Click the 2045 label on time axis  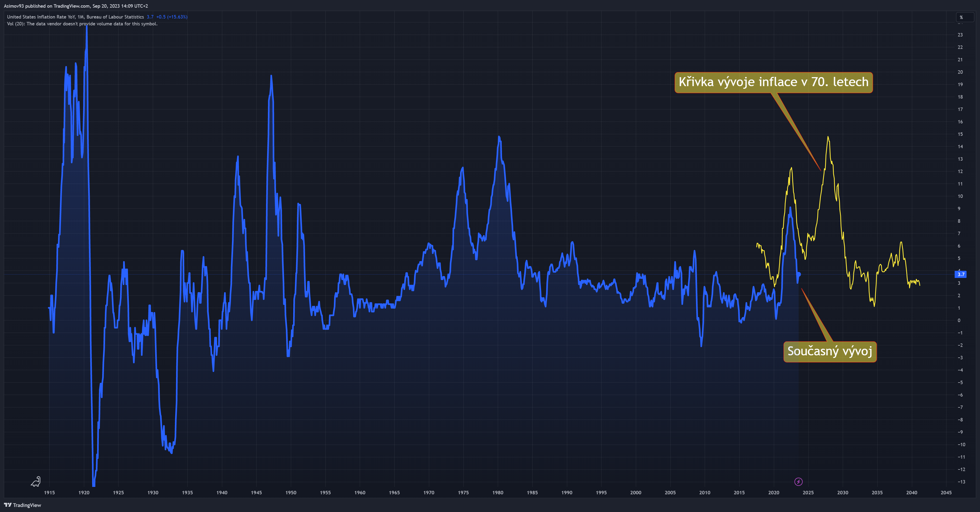tap(946, 493)
